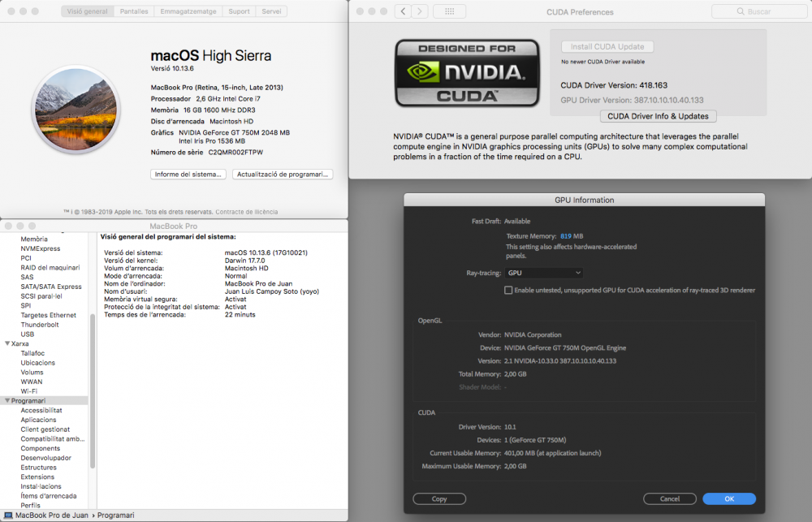Viewport: 812px width, 522px height.
Task: Open the Ray-tracing GPU dropdown
Action: (x=544, y=273)
